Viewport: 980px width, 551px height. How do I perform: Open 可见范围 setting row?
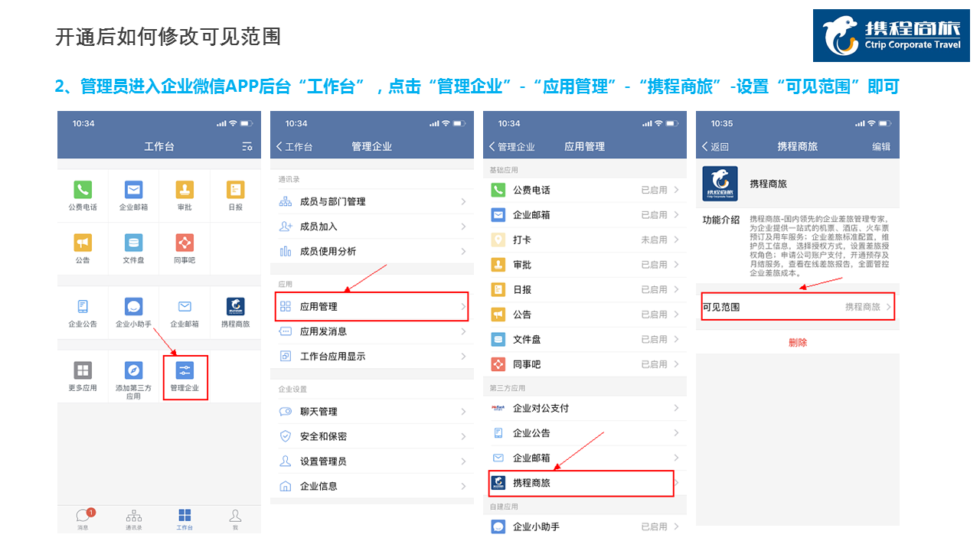click(798, 307)
